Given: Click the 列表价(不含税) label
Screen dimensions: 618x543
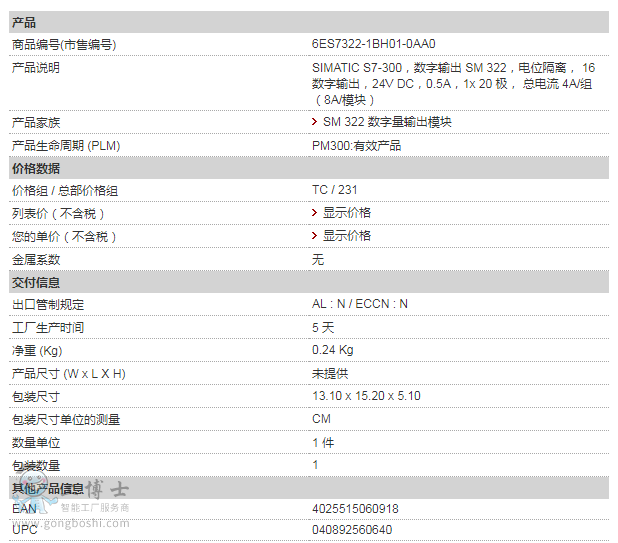Looking at the screenshot, I should tap(58, 214).
